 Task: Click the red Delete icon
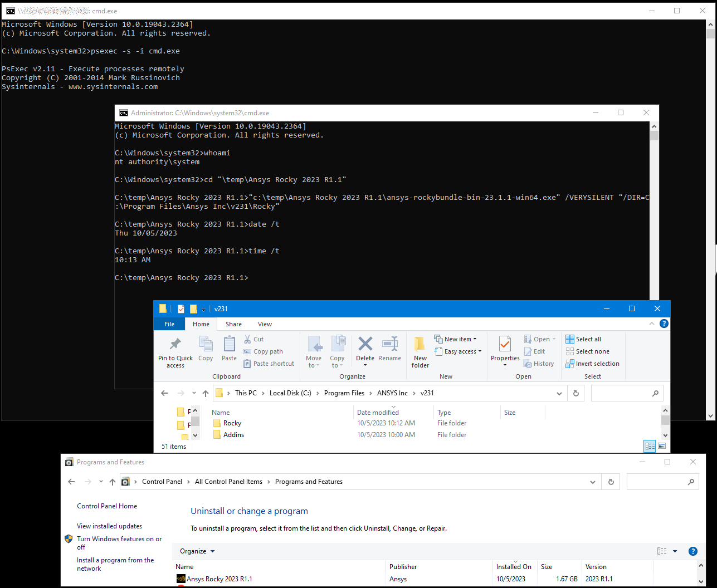click(x=365, y=344)
